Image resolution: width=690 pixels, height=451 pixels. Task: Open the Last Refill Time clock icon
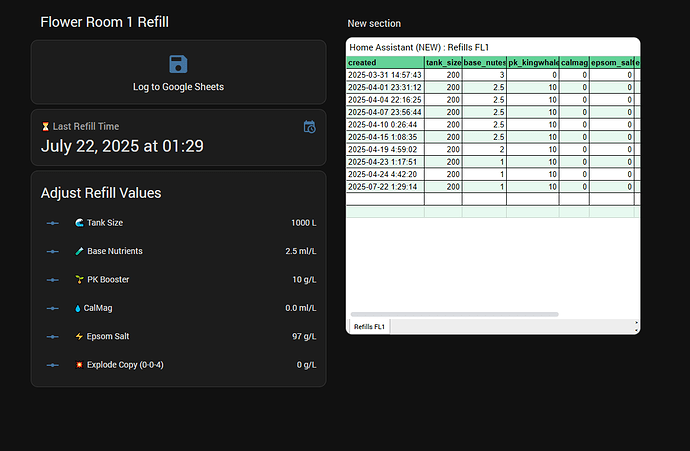309,127
